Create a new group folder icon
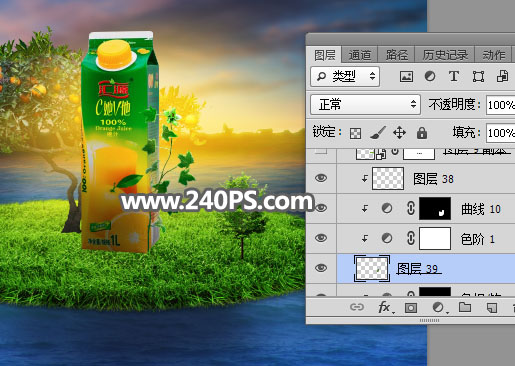 (465, 307)
